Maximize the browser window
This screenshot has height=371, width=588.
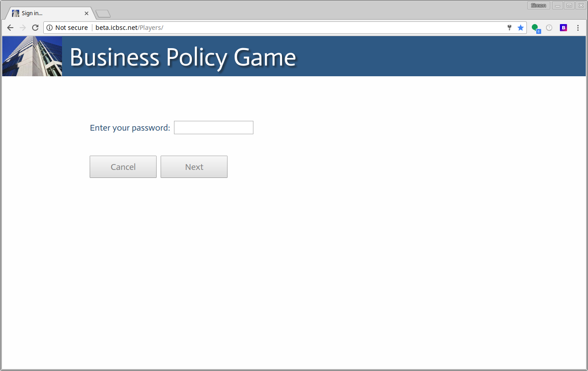click(x=569, y=5)
